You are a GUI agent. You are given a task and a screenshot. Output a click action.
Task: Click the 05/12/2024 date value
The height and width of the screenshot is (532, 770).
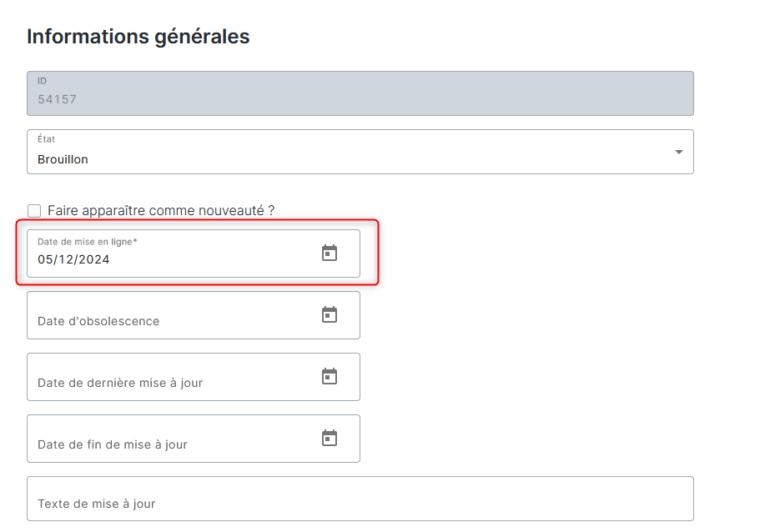tap(73, 259)
